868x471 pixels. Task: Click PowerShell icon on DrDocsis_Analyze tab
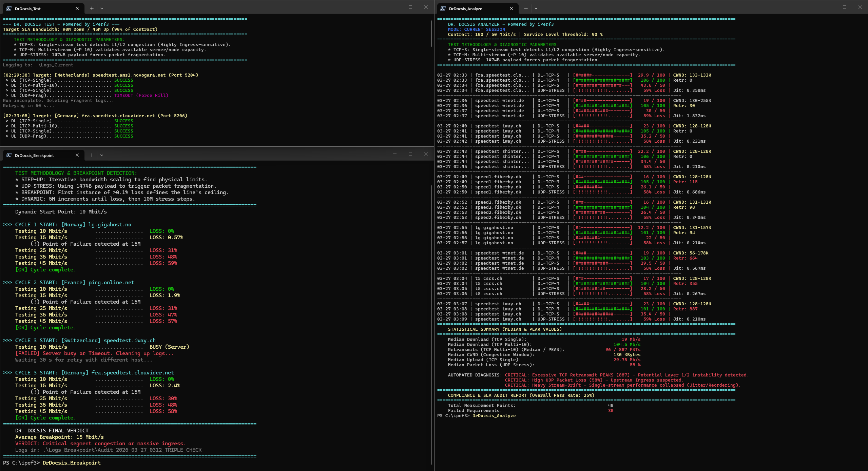[443, 8]
